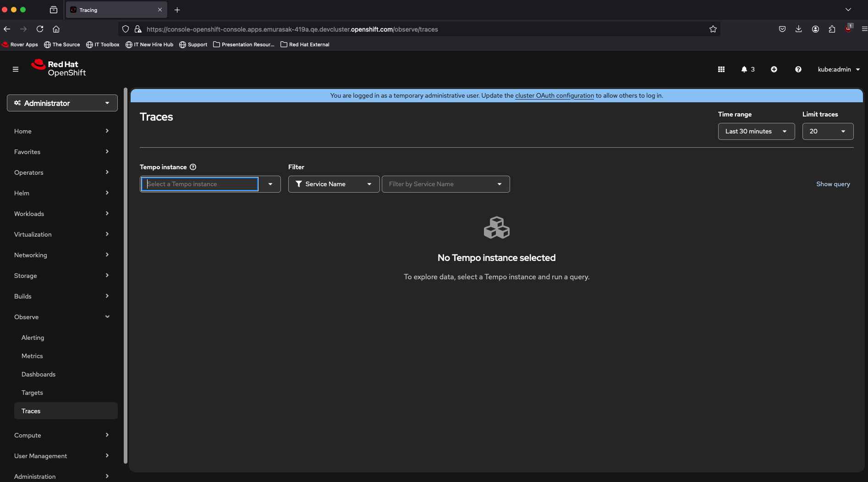Open the Support bookmark
The width and height of the screenshot is (868, 482).
click(x=193, y=44)
